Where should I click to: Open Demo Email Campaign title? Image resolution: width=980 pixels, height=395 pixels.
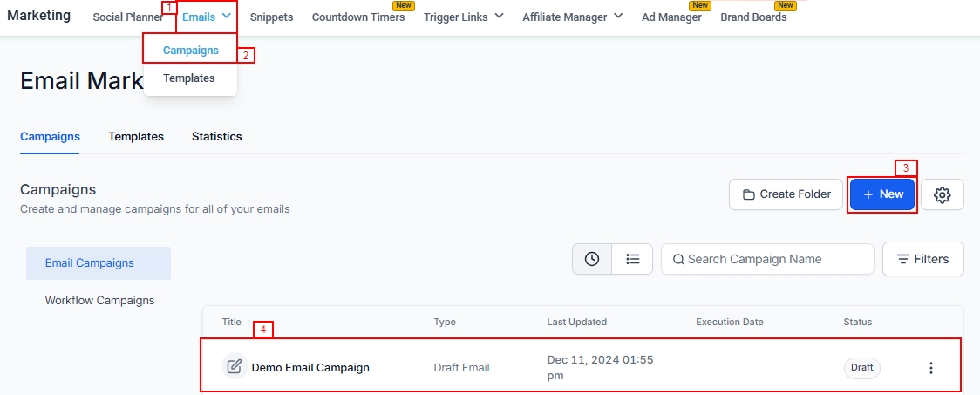[310, 368]
